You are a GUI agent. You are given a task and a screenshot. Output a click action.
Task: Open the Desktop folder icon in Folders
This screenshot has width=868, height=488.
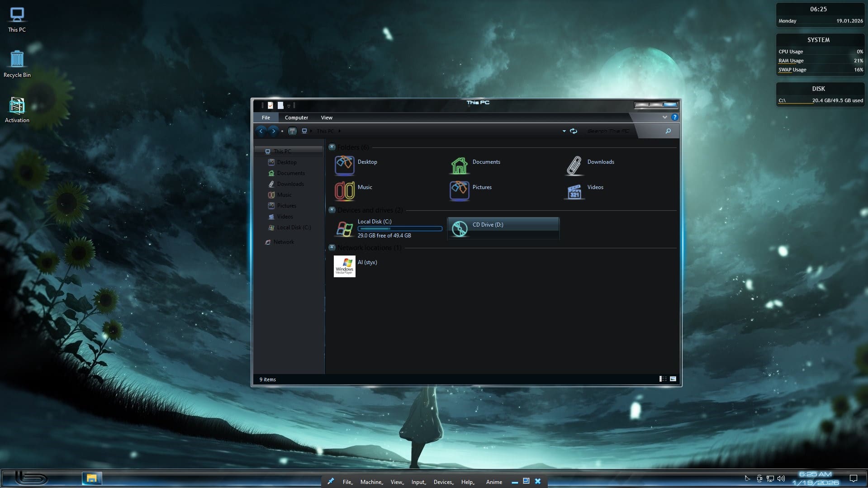[344, 165]
